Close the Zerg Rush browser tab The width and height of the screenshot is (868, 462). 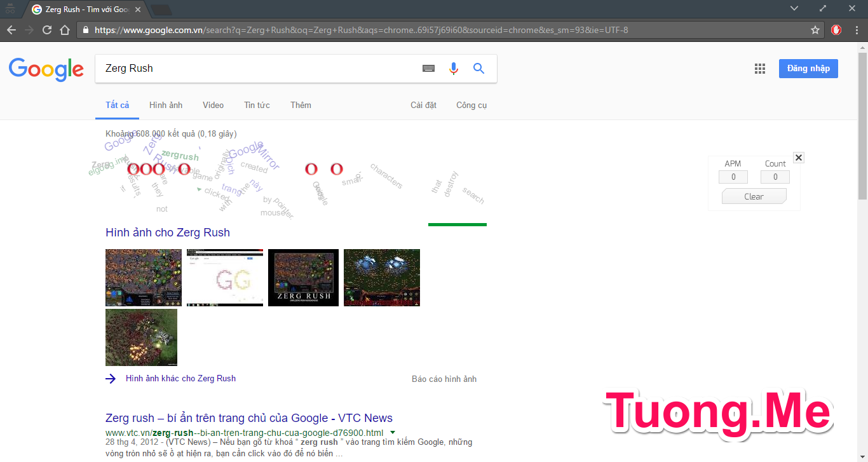[138, 10]
